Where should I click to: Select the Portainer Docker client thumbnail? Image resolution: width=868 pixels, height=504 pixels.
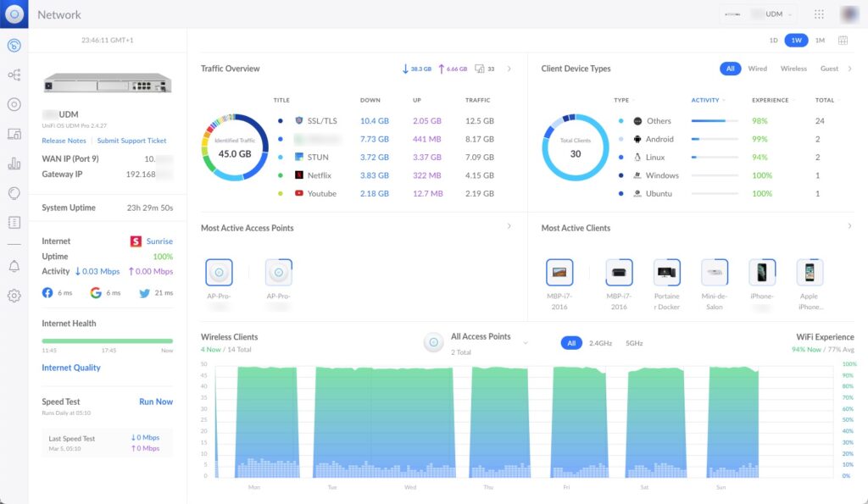667,273
